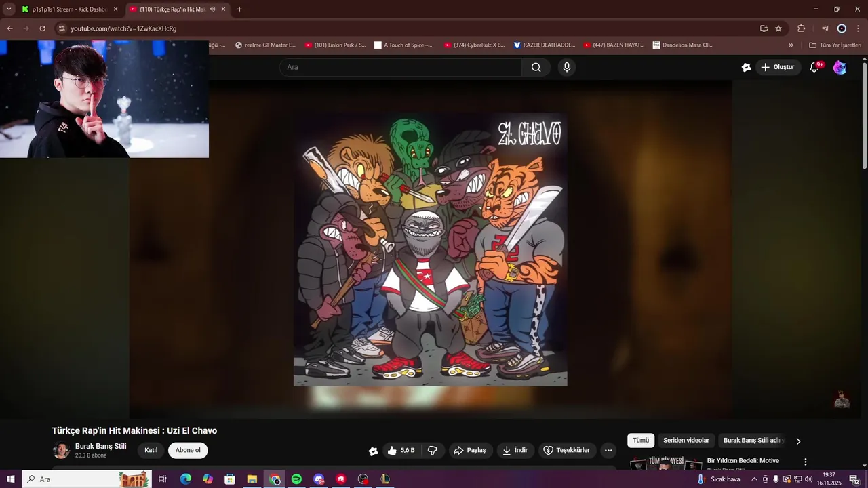This screenshot has height=488, width=868.
Task: Click the Oluştur create button
Action: [x=777, y=67]
